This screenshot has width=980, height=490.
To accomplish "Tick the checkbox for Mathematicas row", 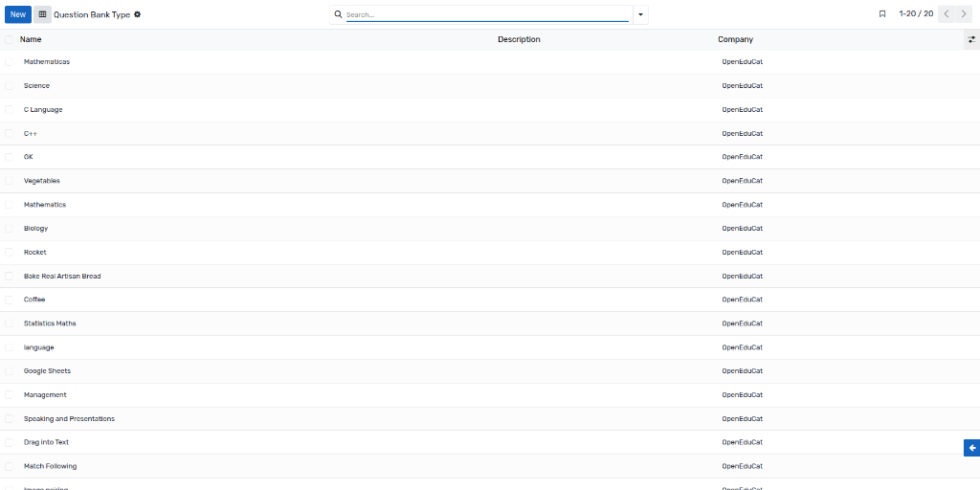I will pyautogui.click(x=9, y=62).
